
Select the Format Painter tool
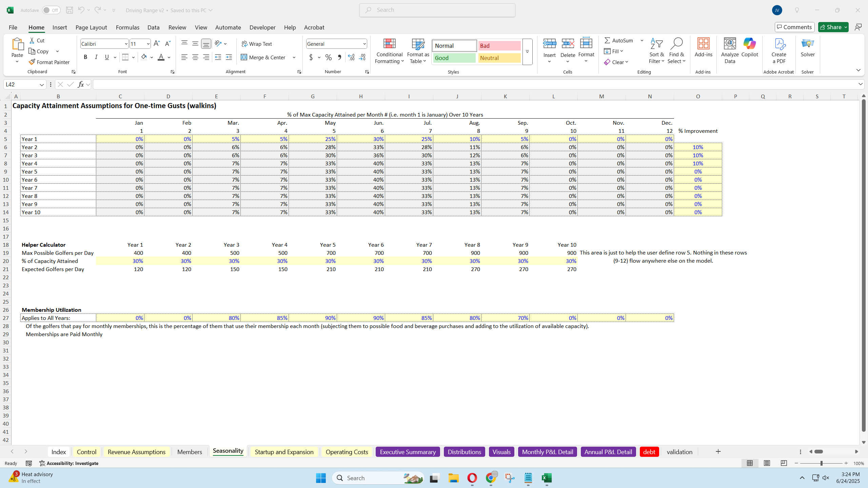click(49, 62)
